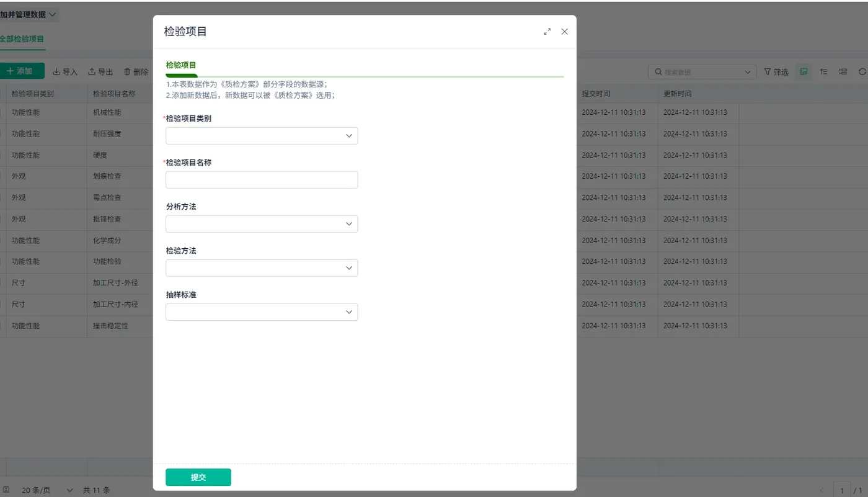Submit the form with 提交 button
Viewport: 868px width, 497px height.
click(198, 477)
